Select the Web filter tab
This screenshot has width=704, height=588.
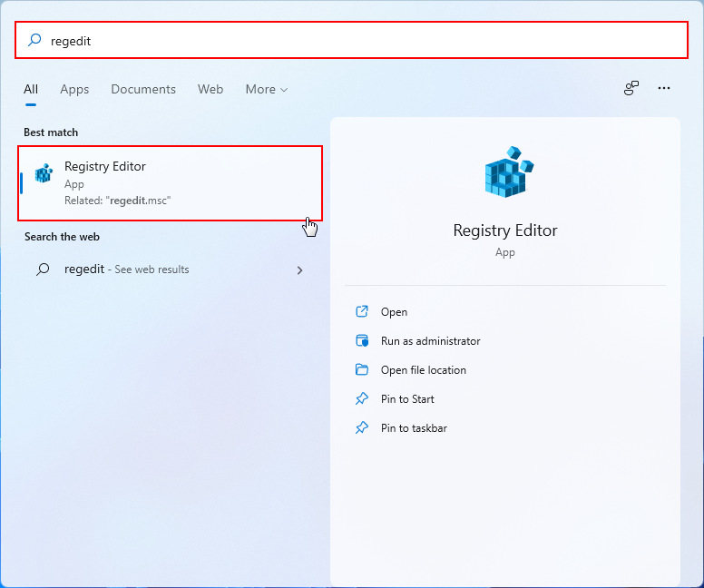click(210, 90)
